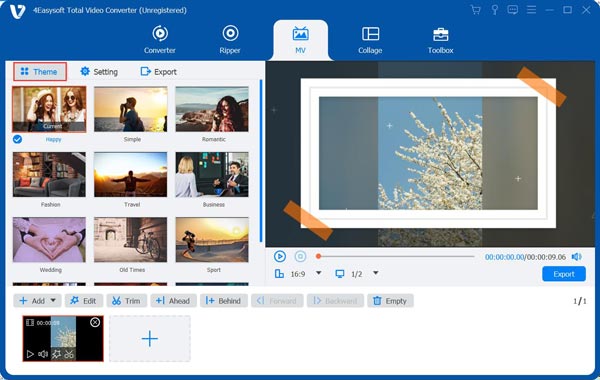Open the Ripper module

[230, 39]
